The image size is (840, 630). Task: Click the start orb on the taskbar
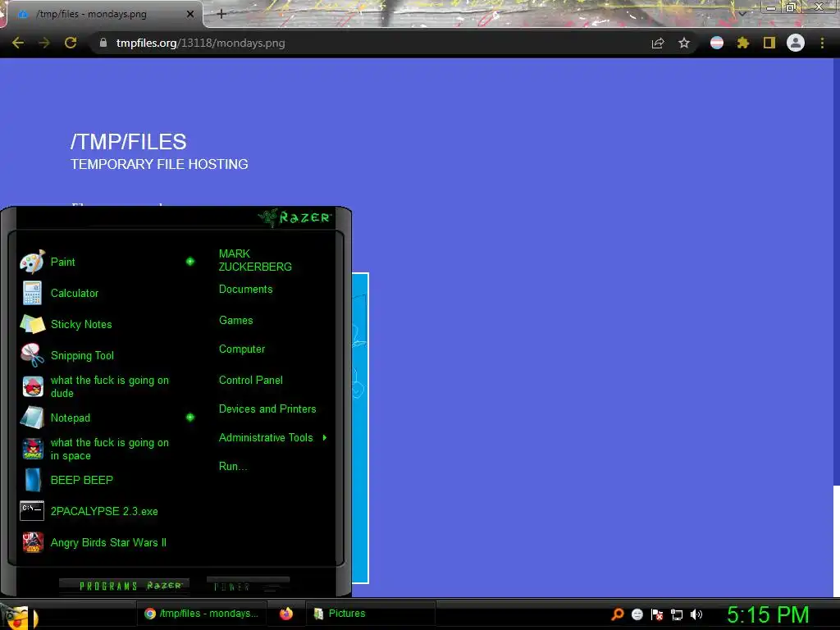18,615
